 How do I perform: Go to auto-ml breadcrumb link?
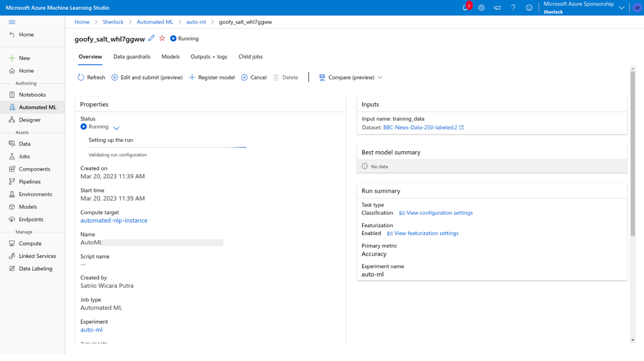point(196,22)
